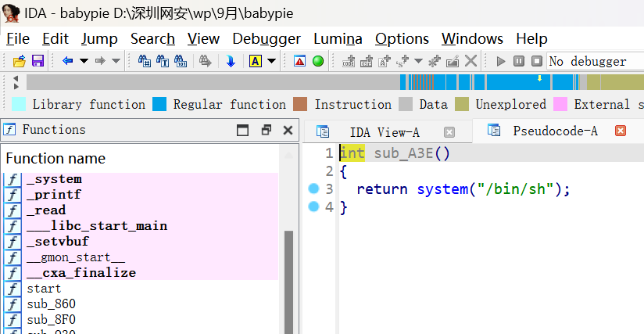Jump back with the blue left arrow

[x=67, y=61]
